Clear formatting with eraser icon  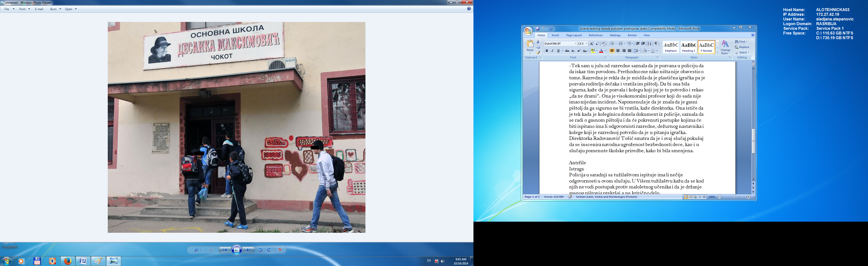(604, 44)
